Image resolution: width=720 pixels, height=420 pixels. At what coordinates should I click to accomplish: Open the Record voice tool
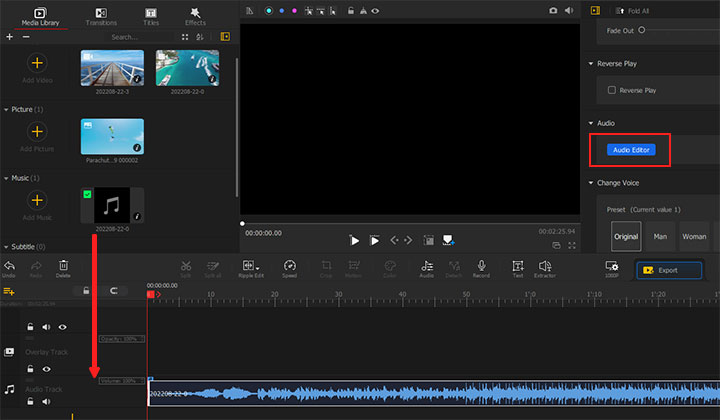[x=481, y=266]
